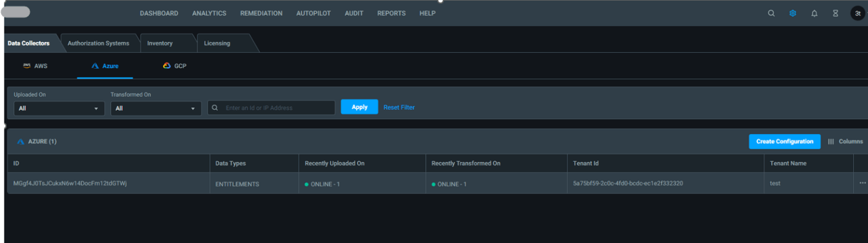Click the ENTITLEMENTS data type cell
This screenshot has width=868, height=243.
tap(237, 184)
